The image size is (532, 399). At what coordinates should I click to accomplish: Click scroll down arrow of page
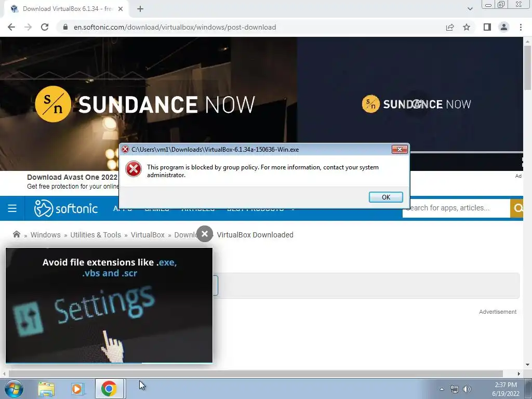tap(528, 365)
